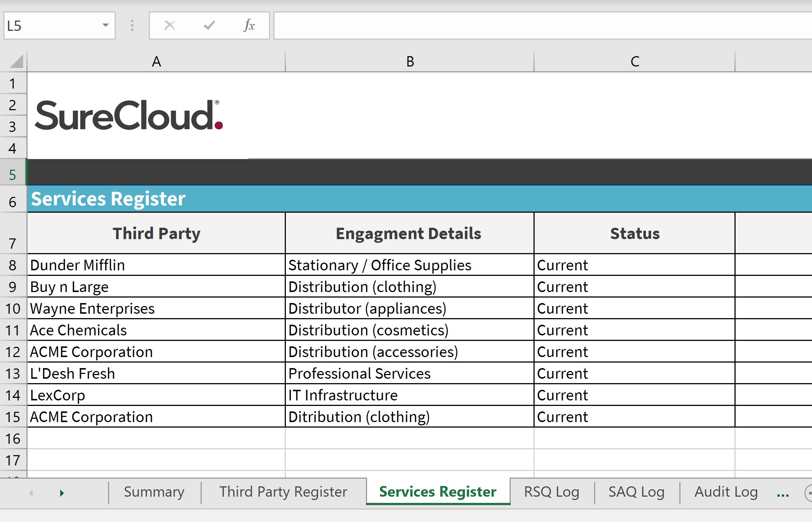Click the Ace Chemicals cell
Viewport: 812px width, 522px height.
click(x=156, y=330)
